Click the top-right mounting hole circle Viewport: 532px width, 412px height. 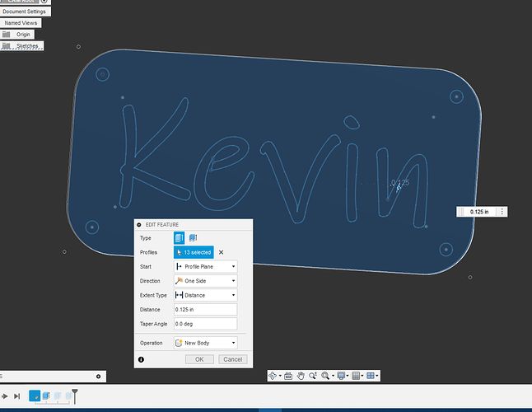(x=457, y=96)
